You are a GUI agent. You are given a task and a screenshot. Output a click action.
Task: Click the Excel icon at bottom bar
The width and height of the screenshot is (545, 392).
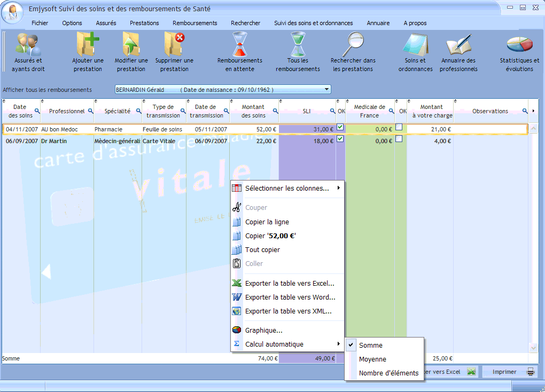tap(471, 372)
